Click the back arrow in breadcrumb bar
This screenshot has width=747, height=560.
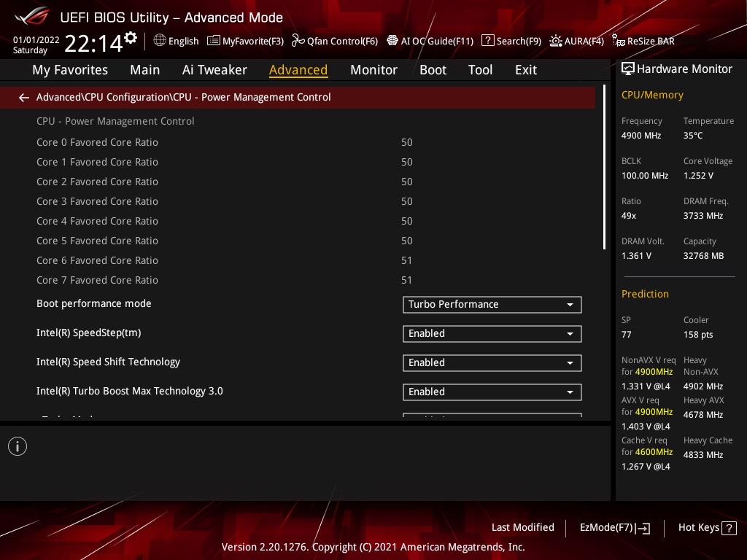click(24, 98)
